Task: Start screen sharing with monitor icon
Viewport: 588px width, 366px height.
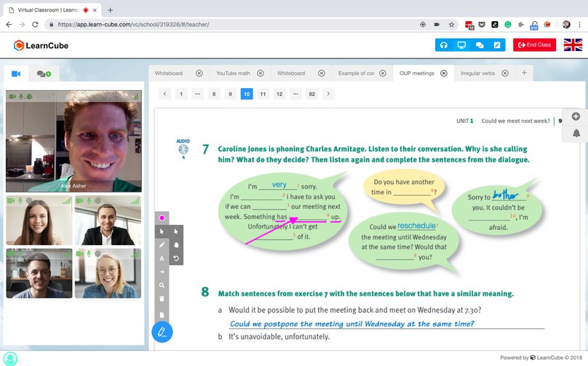Action: tap(461, 45)
